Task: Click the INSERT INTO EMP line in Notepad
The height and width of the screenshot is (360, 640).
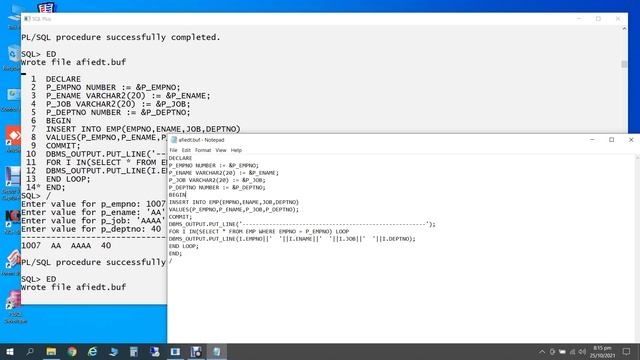Action: (x=234, y=202)
